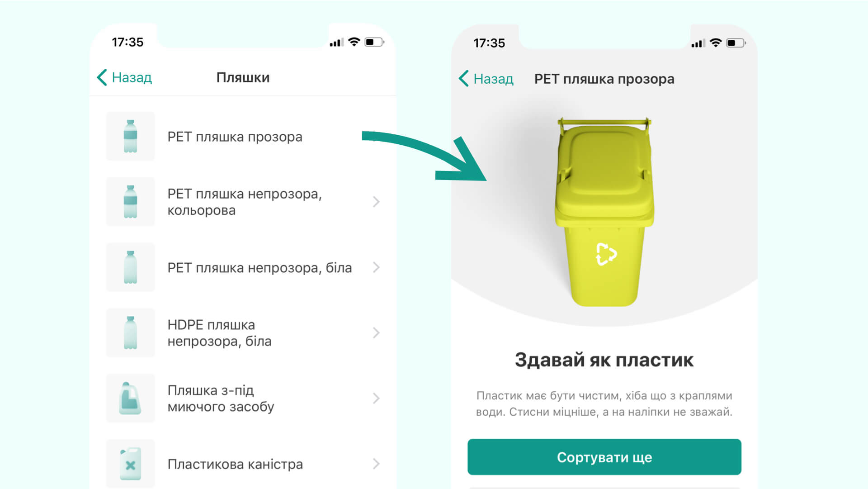Tap the detergent bottle icon
The height and width of the screenshot is (489, 868).
click(x=130, y=399)
